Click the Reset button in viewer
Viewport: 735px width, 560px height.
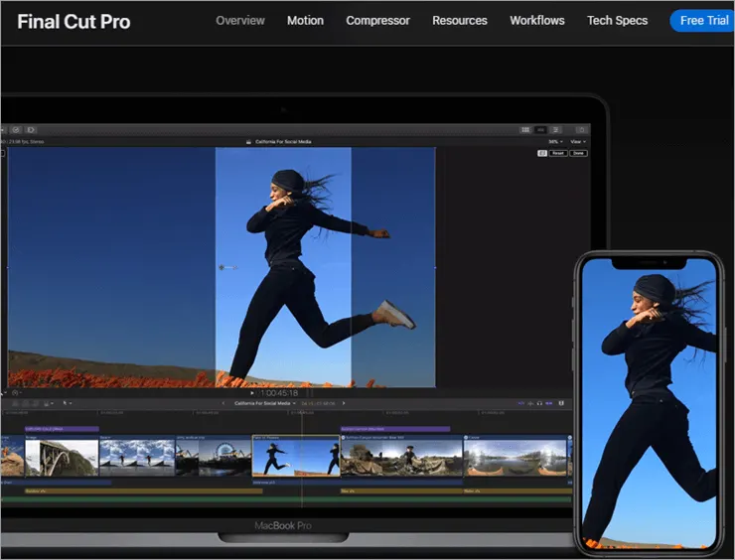tap(558, 153)
